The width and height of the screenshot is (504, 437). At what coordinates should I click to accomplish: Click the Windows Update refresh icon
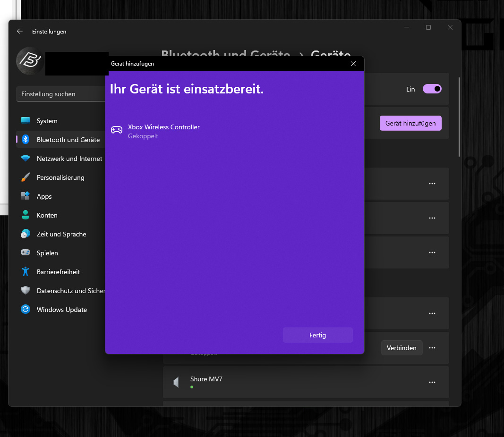tap(26, 309)
